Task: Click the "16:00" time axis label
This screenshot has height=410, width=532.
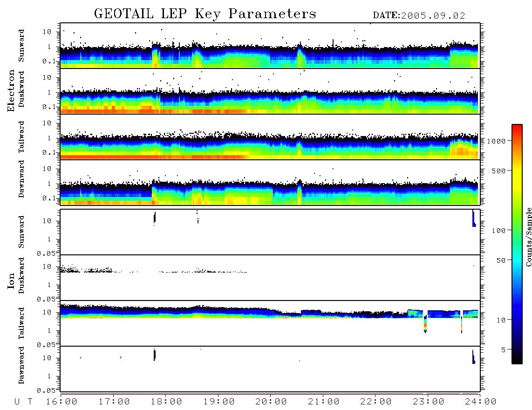Action: (62, 402)
